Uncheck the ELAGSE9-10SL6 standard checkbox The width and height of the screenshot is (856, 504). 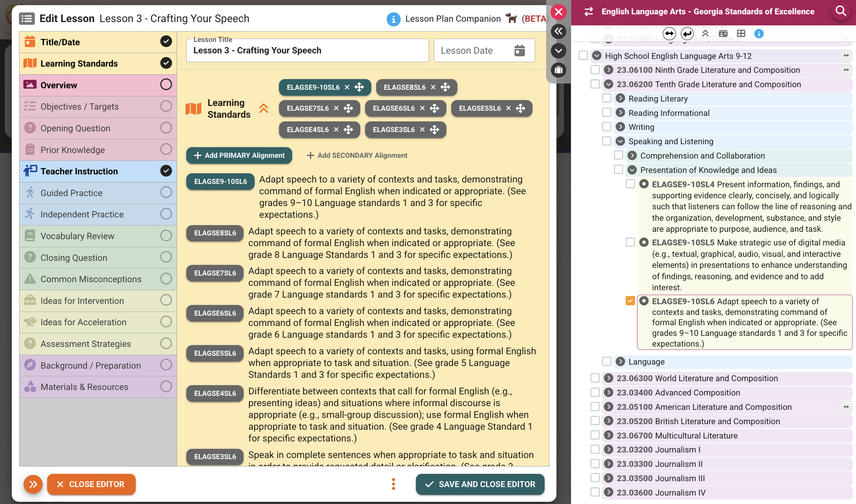(x=631, y=301)
